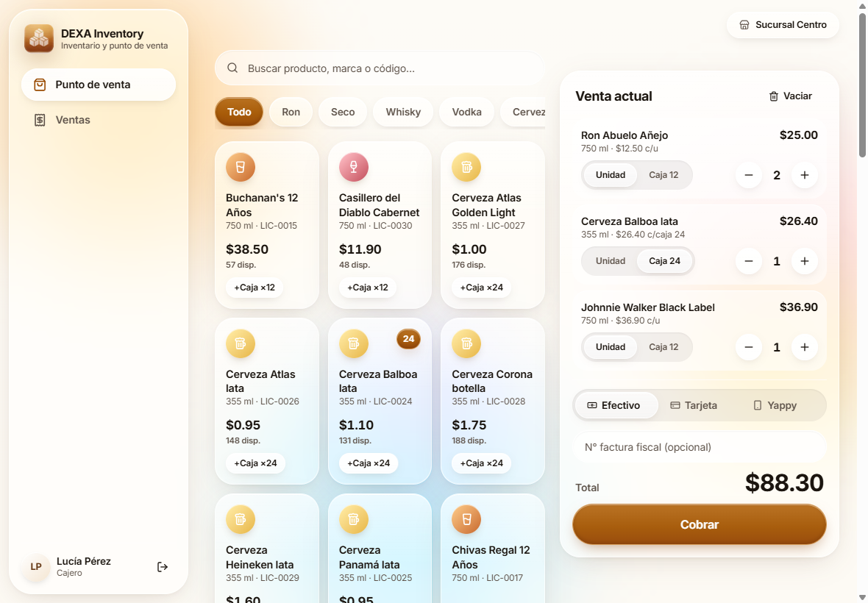Screen dimensions: 868x603
Task: Click the Cerveza Balboa lata beer icon
Action: pos(354,343)
